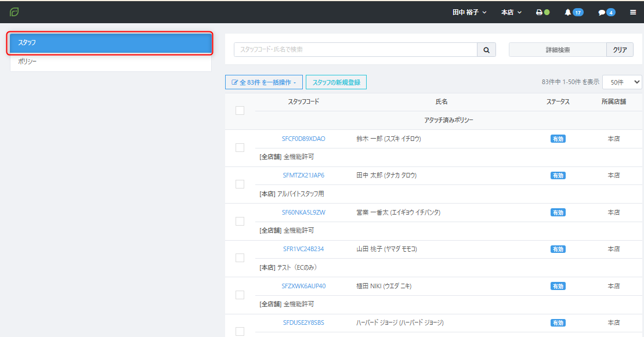This screenshot has height=337, width=644.
Task: Focus the staff code/name search field
Action: pos(355,50)
